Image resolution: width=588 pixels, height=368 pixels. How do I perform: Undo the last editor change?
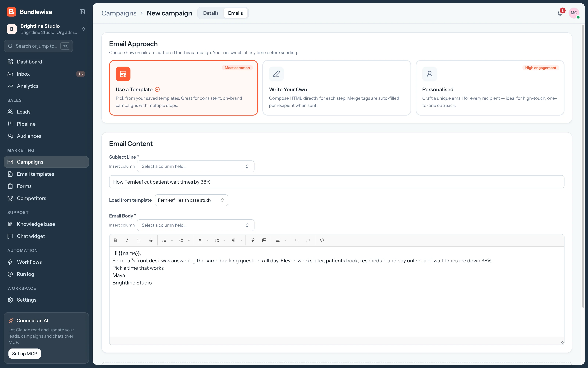pyautogui.click(x=296, y=240)
